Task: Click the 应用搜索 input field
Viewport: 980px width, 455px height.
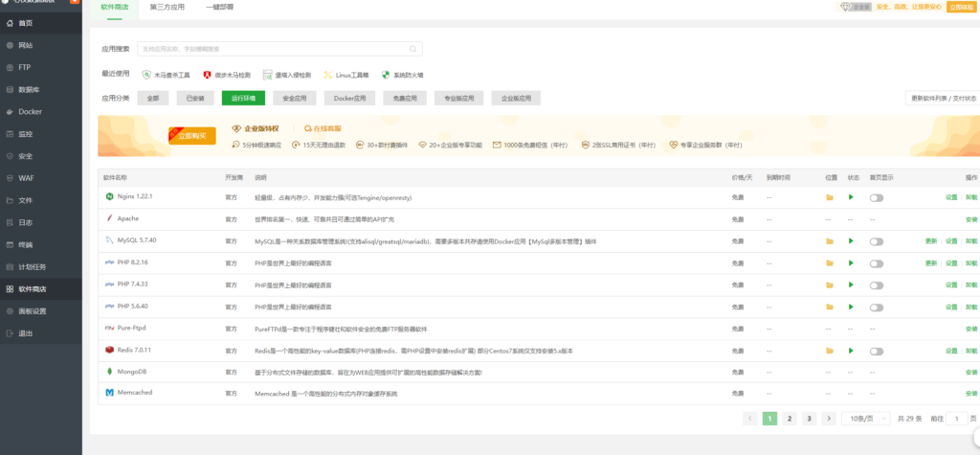Action: 280,49
